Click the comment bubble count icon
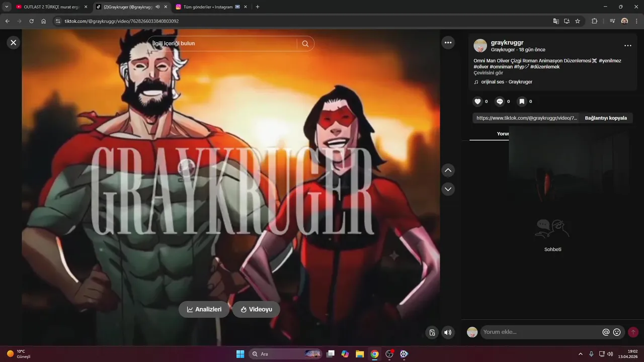Viewport: 644px width, 362px height. [500, 102]
